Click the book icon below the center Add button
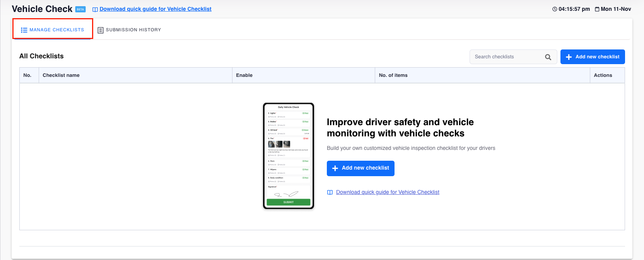The height and width of the screenshot is (260, 644). (x=330, y=192)
